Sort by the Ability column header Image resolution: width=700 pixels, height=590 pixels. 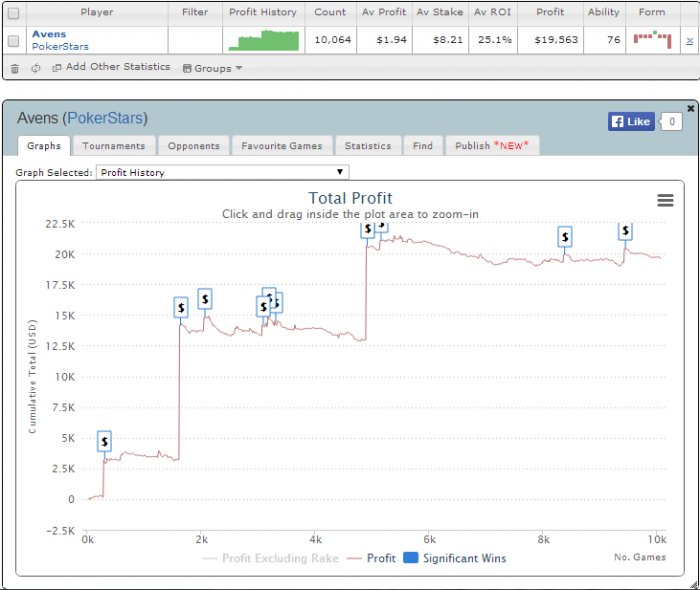[x=604, y=12]
